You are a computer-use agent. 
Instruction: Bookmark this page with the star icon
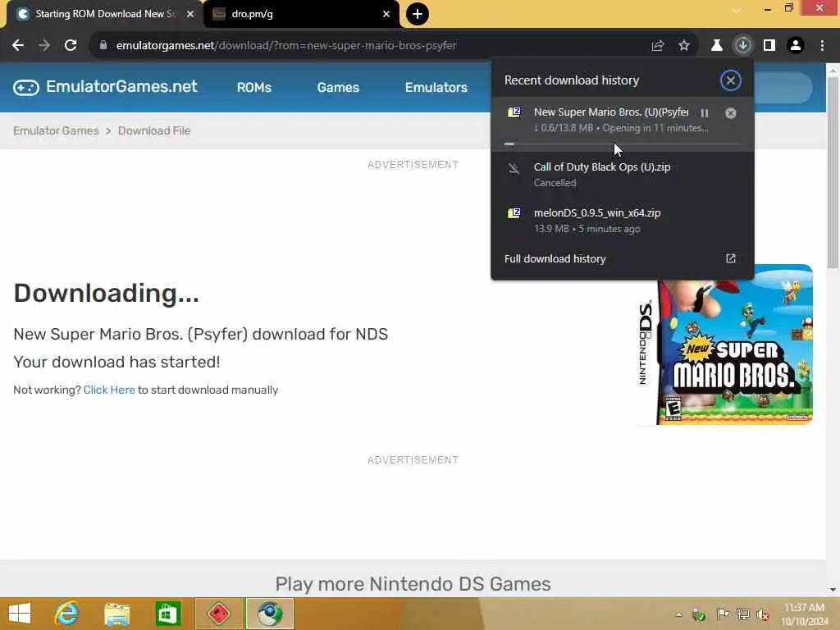(x=683, y=46)
